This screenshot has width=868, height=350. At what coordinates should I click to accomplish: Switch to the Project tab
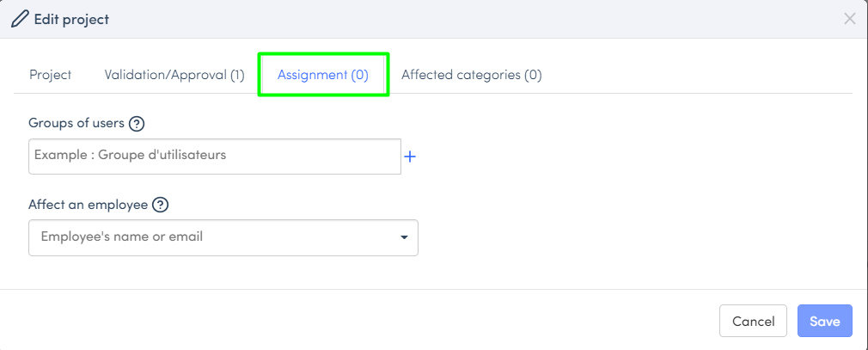tap(50, 75)
